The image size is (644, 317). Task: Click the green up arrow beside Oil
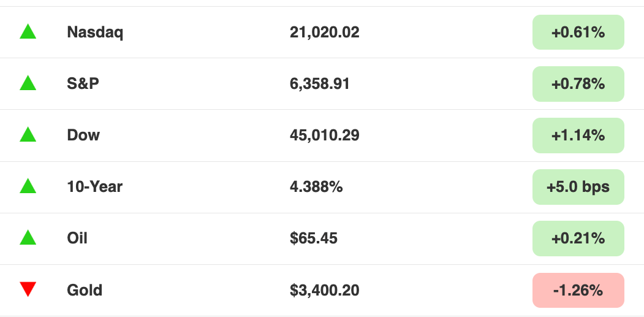coord(28,238)
